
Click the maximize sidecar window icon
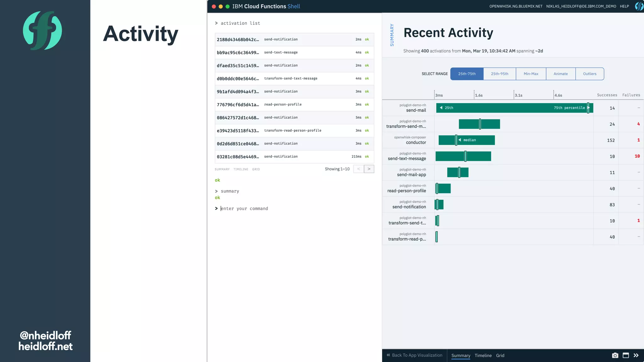point(626,355)
